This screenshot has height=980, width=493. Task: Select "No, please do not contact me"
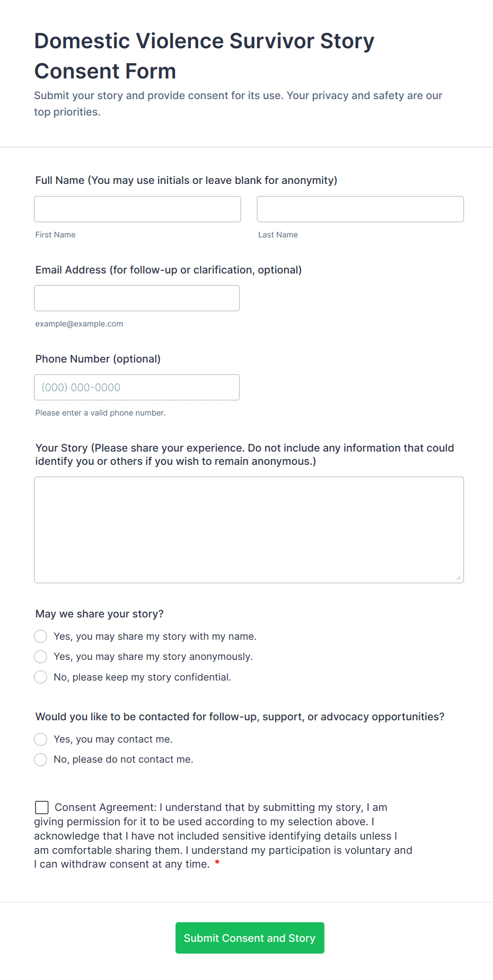(x=41, y=760)
